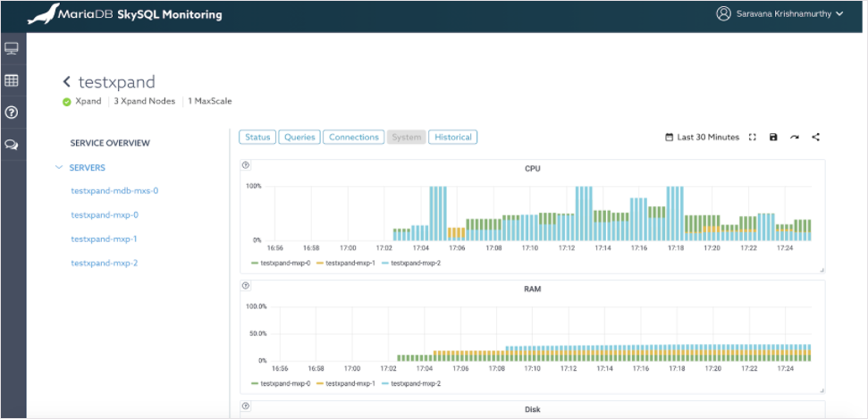868x419 pixels.
Task: Open the chat support sidebar icon
Action: 12,145
